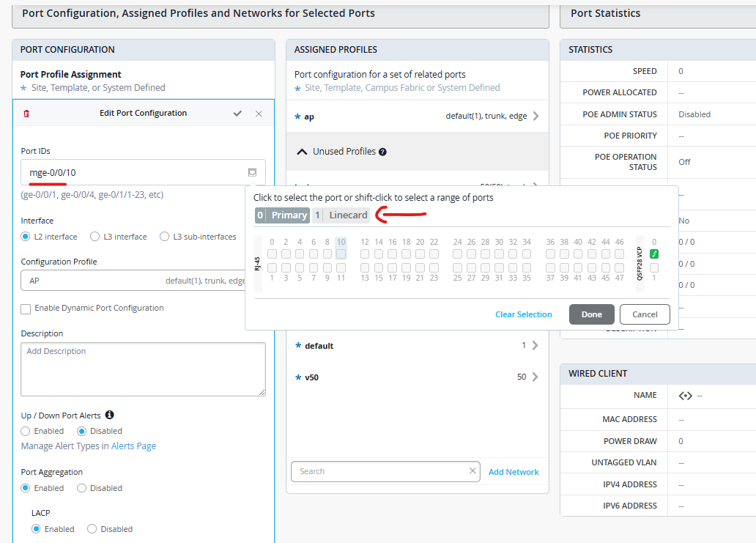Viewport: 756px width, 543px height.
Task: Click Add Network link
Action: (514, 472)
